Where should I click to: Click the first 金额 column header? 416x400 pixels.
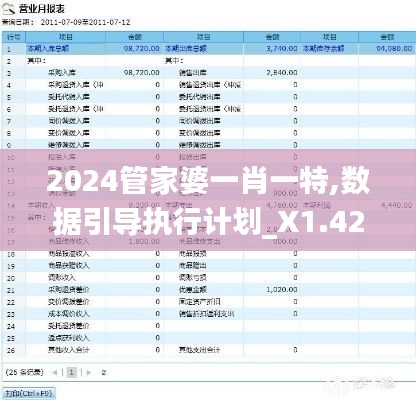click(135, 37)
